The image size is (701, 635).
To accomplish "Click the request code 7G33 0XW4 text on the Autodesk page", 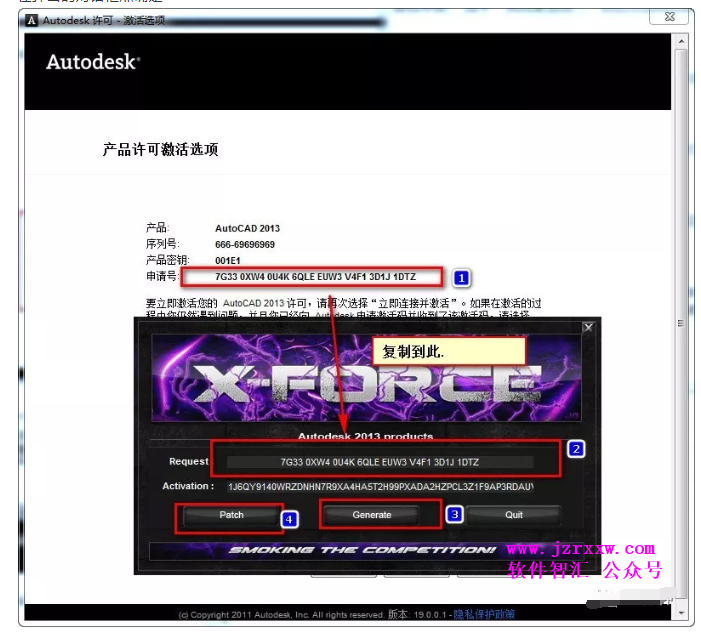I will (315, 277).
